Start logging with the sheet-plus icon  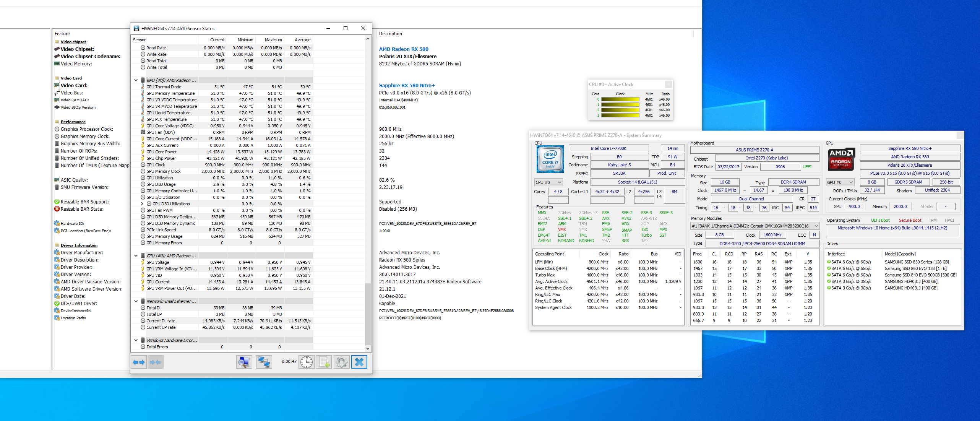click(324, 362)
